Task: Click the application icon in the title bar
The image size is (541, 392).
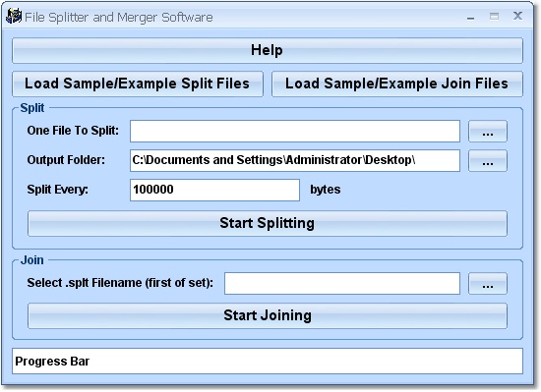Action: (14, 16)
